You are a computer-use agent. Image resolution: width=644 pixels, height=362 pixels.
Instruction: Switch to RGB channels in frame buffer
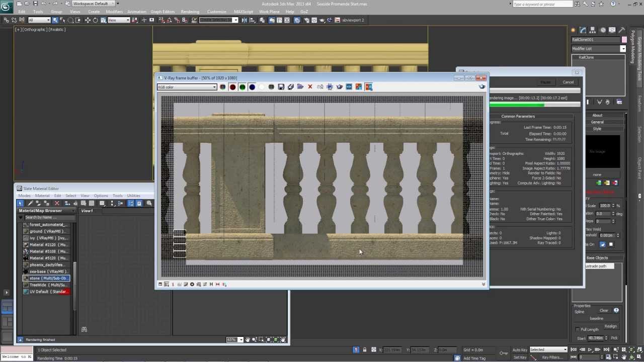pos(223,87)
